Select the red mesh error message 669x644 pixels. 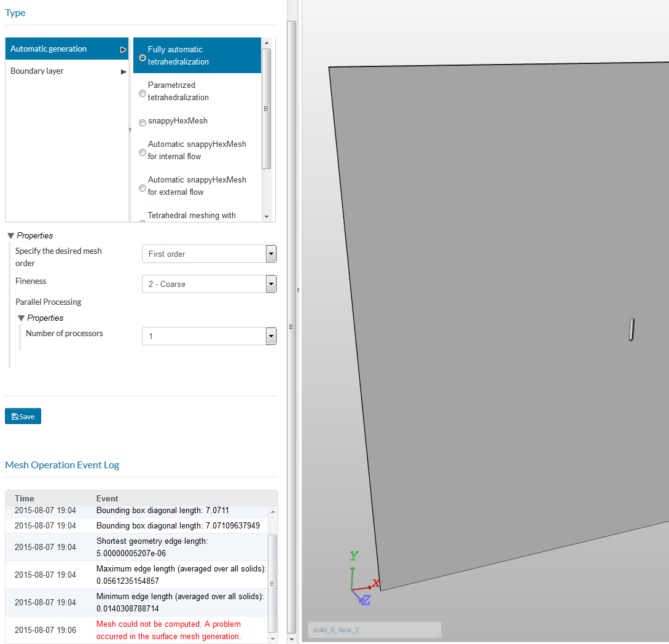point(168,630)
